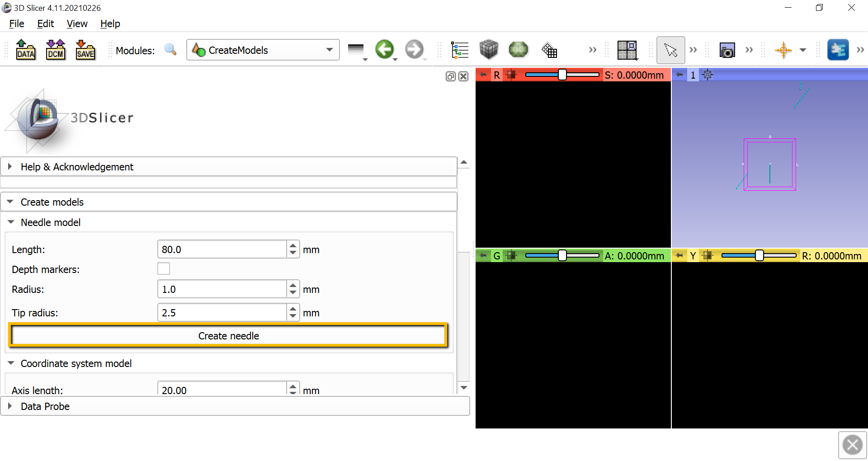This screenshot has width=868, height=461.
Task: Center the 3D view with crosshair icon
Action: 708,75
